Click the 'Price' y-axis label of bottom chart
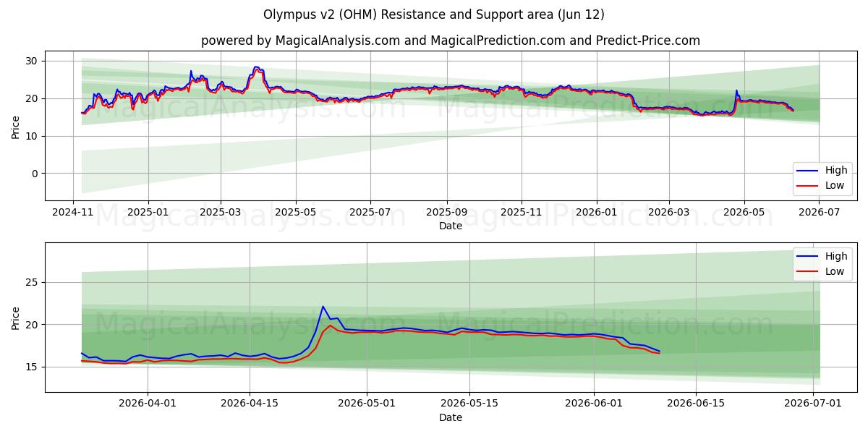The image size is (868, 434). tap(15, 318)
